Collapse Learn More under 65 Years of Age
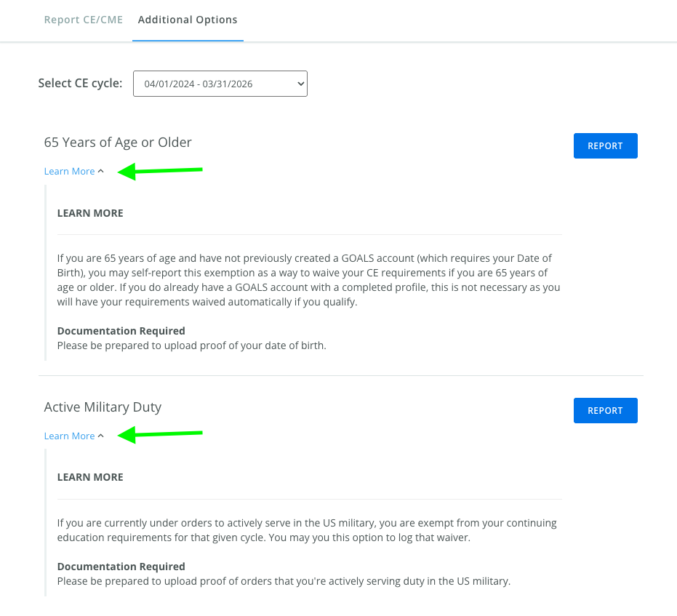The image size is (677, 616). 70,172
